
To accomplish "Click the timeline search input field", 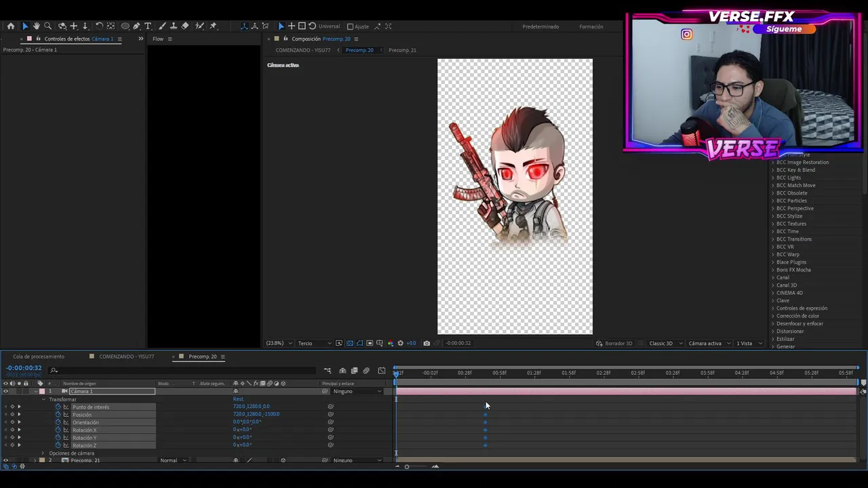I will coord(183,370).
